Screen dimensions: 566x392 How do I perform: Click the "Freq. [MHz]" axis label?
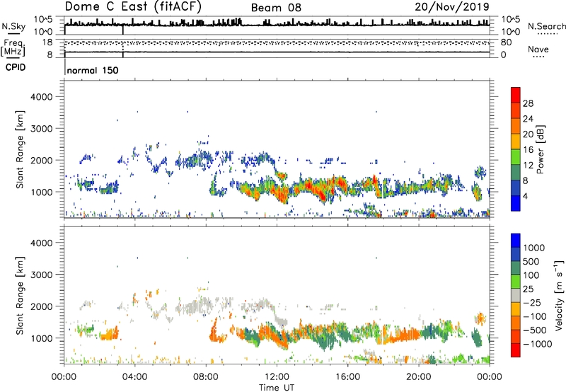coord(13,47)
